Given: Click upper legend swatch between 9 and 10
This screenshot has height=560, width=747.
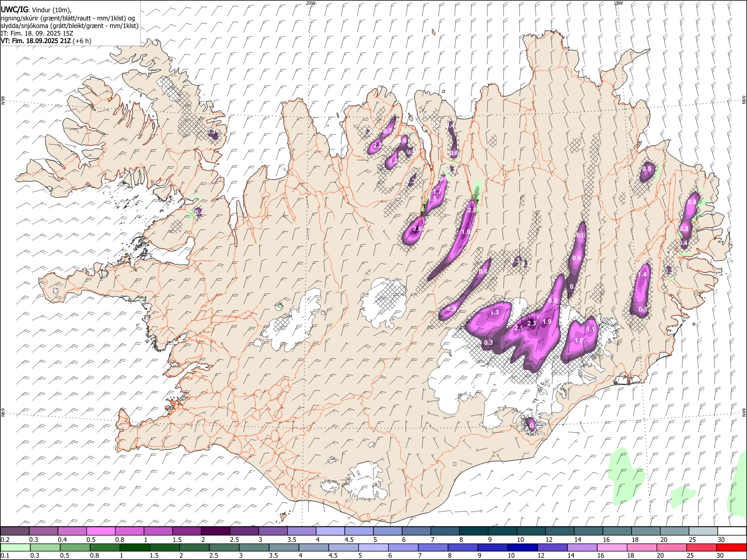Looking at the screenshot, I should click(x=502, y=531).
